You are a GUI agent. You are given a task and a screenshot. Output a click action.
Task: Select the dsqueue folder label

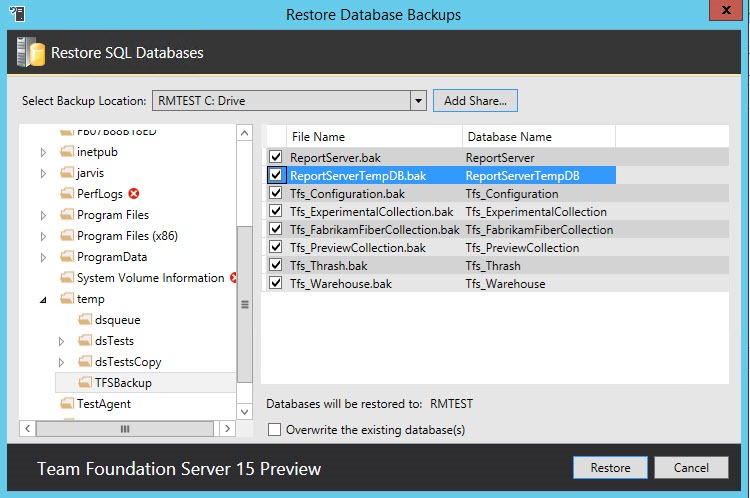(x=118, y=320)
